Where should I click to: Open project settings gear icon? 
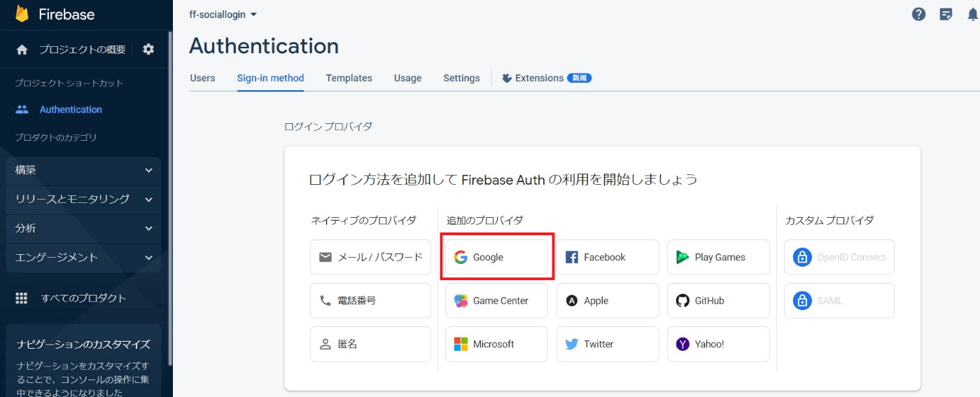(x=148, y=50)
